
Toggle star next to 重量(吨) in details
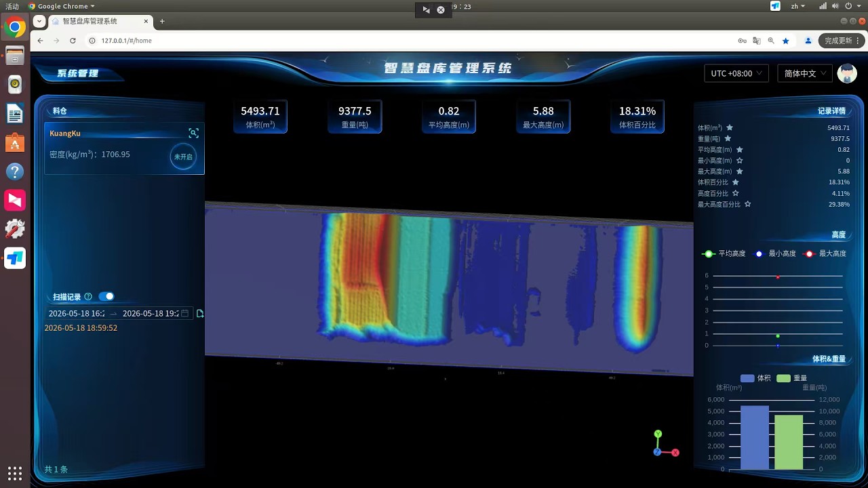coord(728,138)
